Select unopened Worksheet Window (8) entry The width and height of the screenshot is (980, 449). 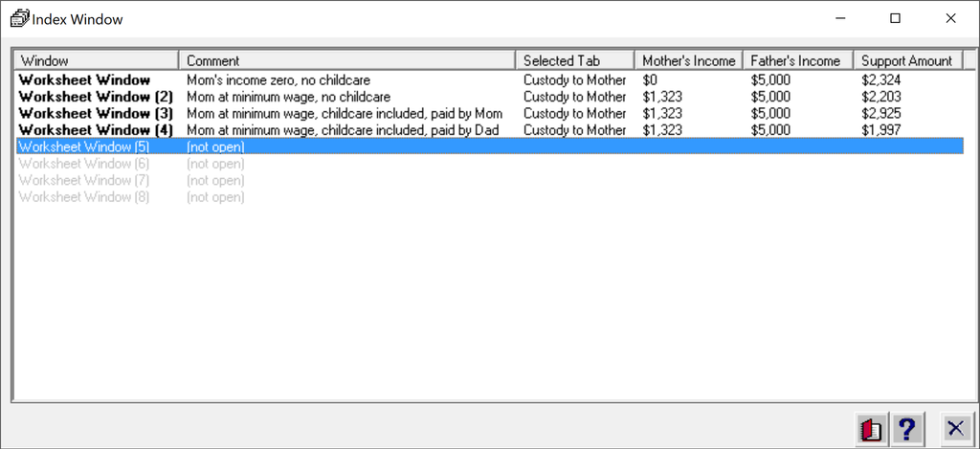[83, 197]
